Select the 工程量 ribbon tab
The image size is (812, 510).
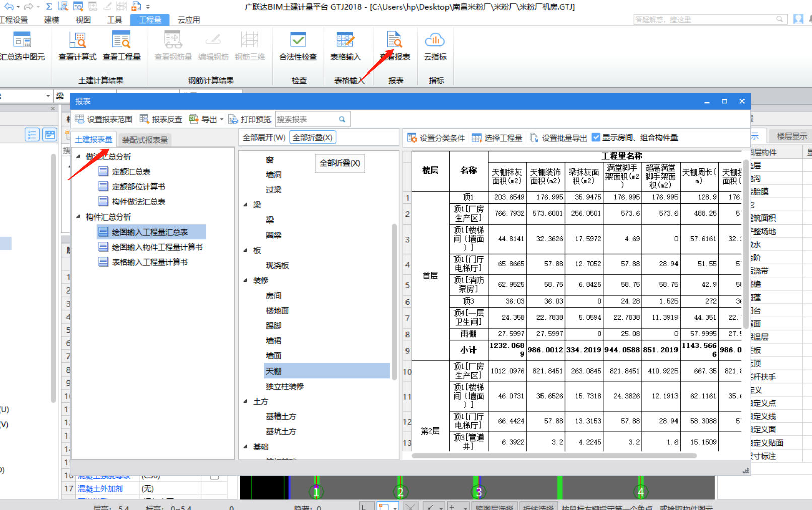pyautogui.click(x=150, y=20)
